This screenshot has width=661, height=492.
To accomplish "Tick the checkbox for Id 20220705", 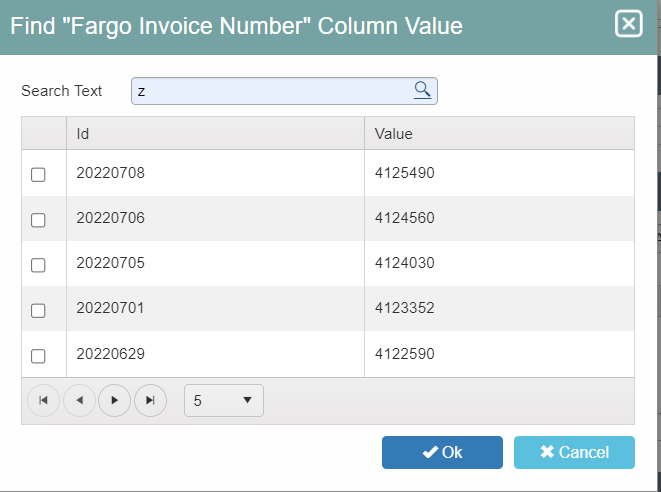I will [38, 265].
